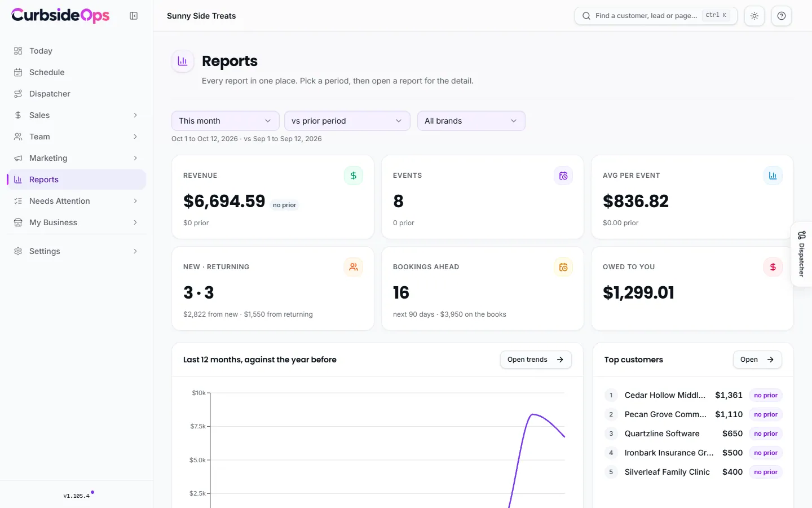The height and width of the screenshot is (508, 812).
Task: Open the This month period dropdown
Action: coord(226,121)
